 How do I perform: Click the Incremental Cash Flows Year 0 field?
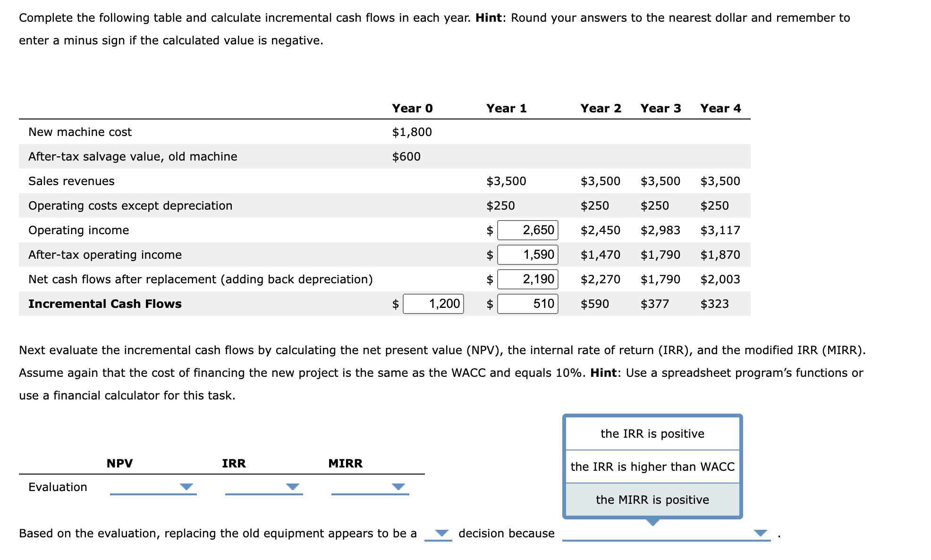pyautogui.click(x=433, y=304)
